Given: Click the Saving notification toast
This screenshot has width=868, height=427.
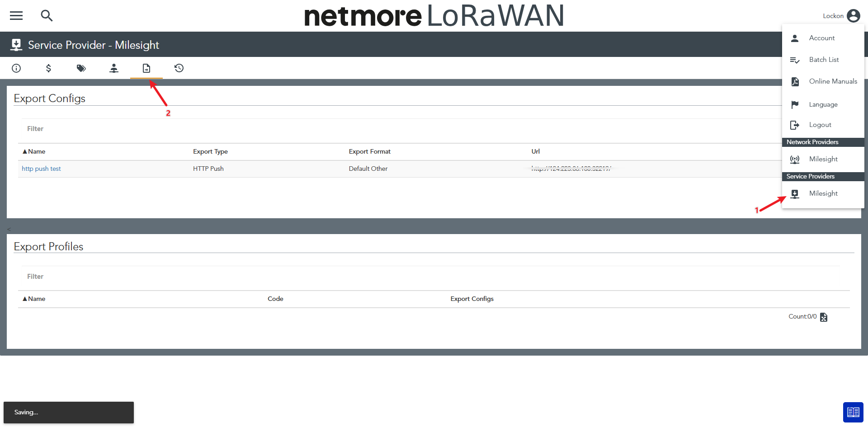Looking at the screenshot, I should [x=69, y=413].
